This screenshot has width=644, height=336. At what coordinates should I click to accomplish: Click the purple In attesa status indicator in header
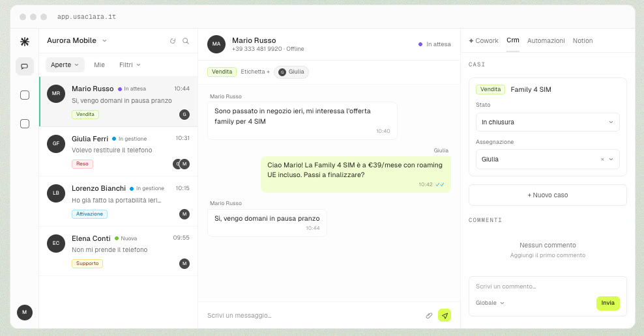[435, 44]
